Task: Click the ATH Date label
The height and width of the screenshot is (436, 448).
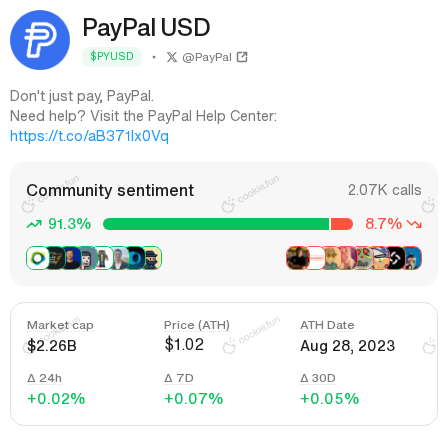Action: point(327,325)
